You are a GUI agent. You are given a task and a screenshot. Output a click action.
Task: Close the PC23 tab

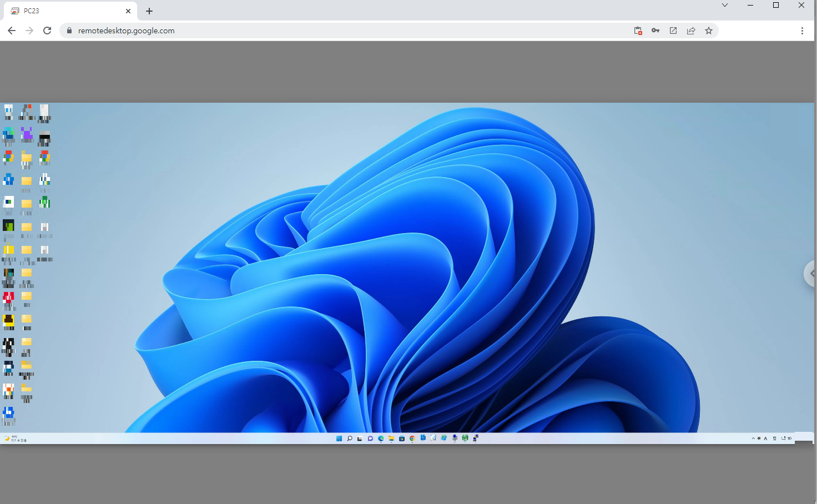[x=128, y=11]
